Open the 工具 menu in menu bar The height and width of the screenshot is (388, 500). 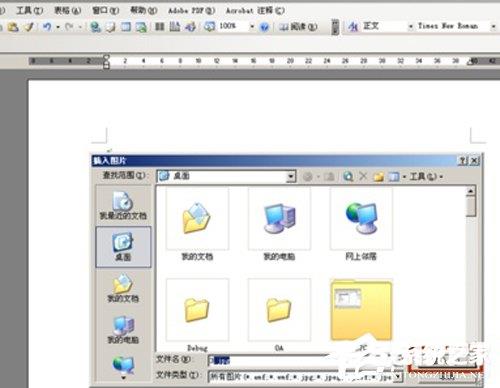click(30, 11)
